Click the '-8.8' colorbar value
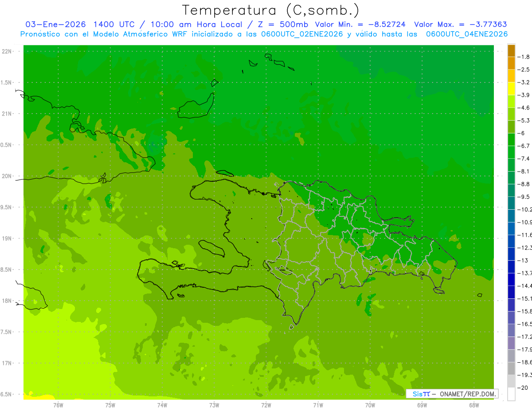The height and width of the screenshot is (411, 532). 524,184
